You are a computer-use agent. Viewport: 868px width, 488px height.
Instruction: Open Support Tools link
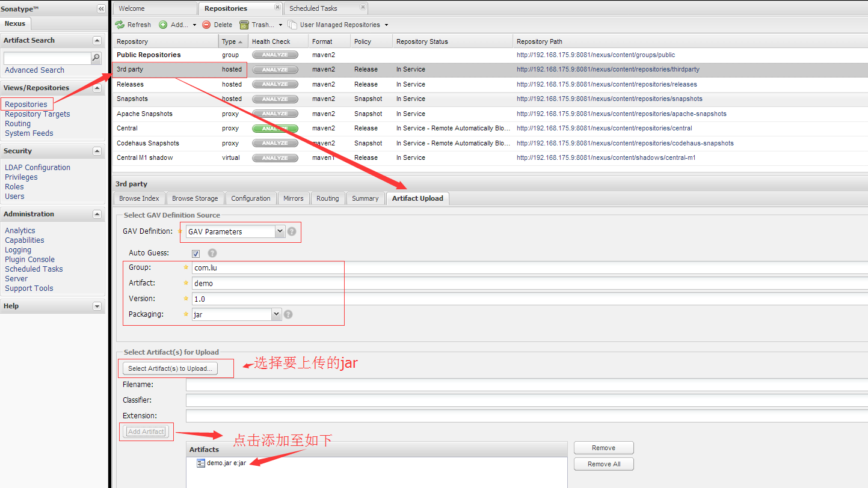(29, 288)
